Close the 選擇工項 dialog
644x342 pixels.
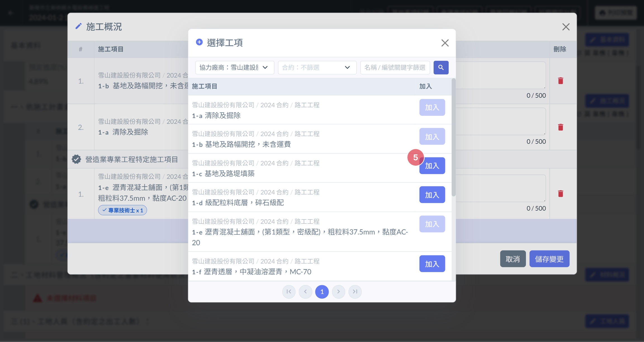[x=445, y=43]
